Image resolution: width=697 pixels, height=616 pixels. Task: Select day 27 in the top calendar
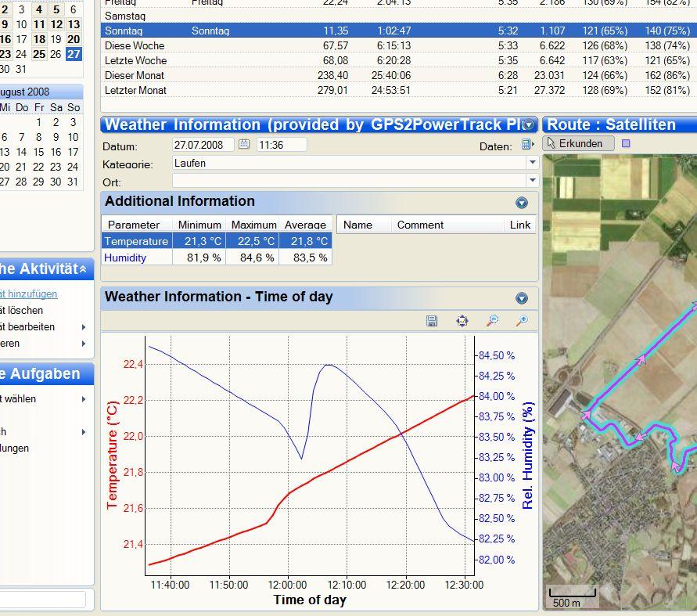tap(74, 54)
